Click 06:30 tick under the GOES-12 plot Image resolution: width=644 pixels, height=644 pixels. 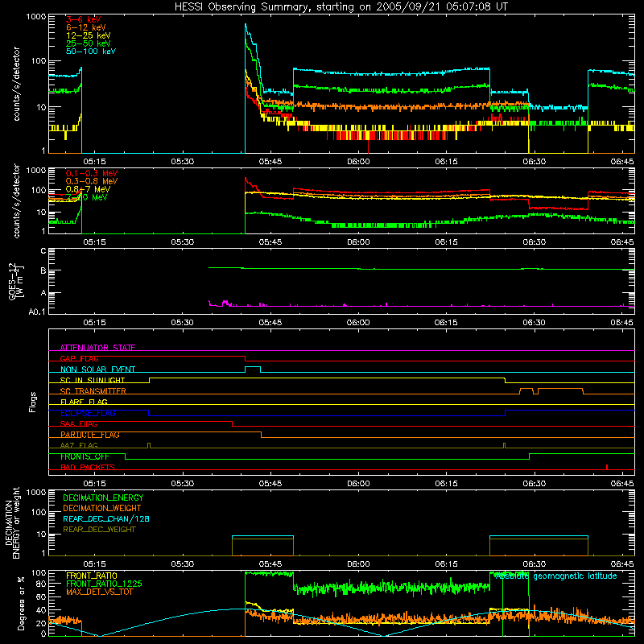[x=534, y=323]
